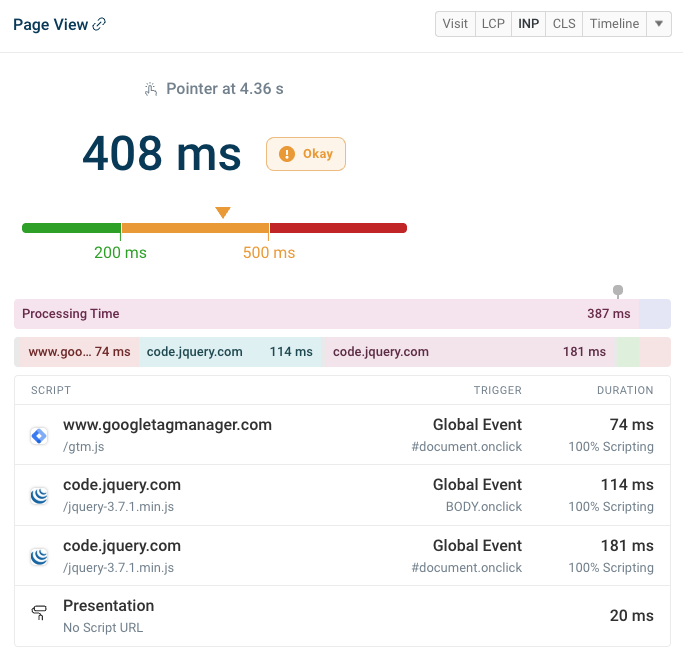Open the dropdown arrow next to Timeline
683x655 pixels.
point(659,24)
